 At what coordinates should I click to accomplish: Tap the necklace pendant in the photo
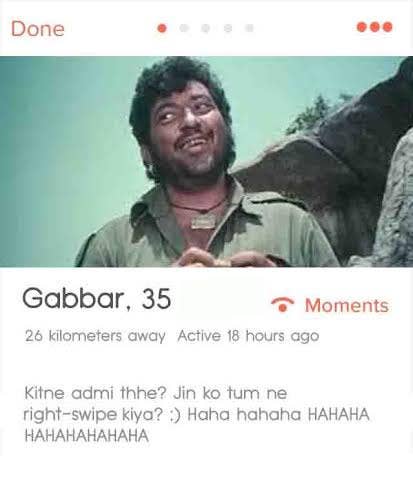coord(203,221)
